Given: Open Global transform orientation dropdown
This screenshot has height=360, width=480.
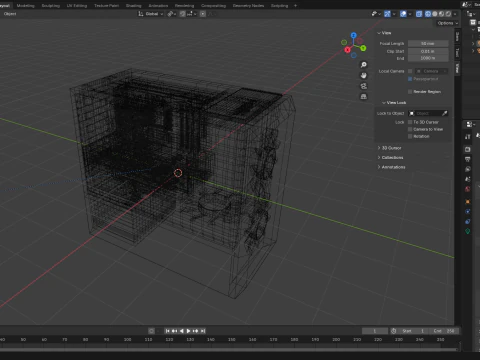Looking at the screenshot, I should [151, 14].
